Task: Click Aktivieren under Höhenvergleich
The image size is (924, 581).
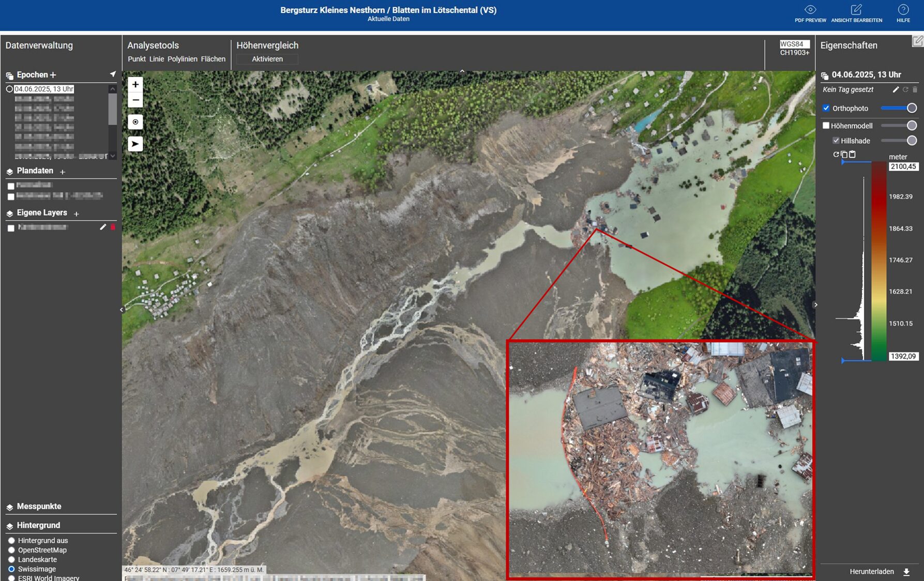Action: click(x=267, y=59)
